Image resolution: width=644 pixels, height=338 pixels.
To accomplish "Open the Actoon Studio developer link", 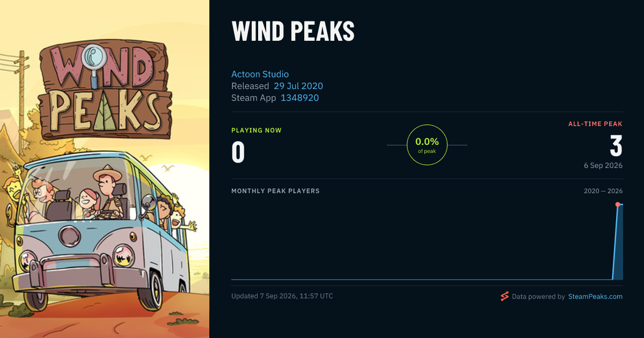I will click(x=260, y=74).
